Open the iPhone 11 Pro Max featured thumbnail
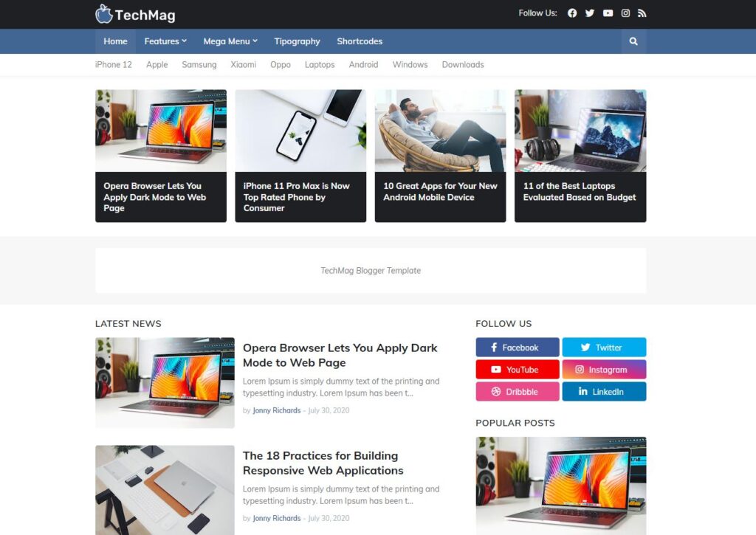Viewport: 756px width, 535px height. coord(300,131)
